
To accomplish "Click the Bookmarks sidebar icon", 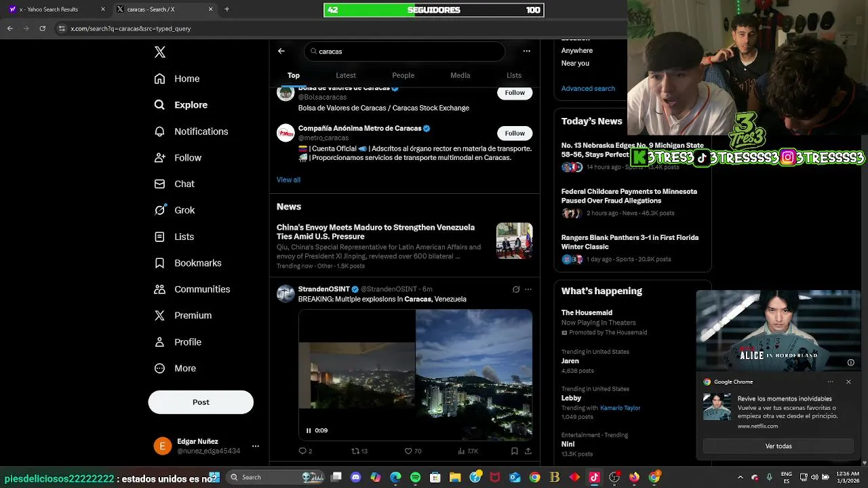I will click(159, 263).
